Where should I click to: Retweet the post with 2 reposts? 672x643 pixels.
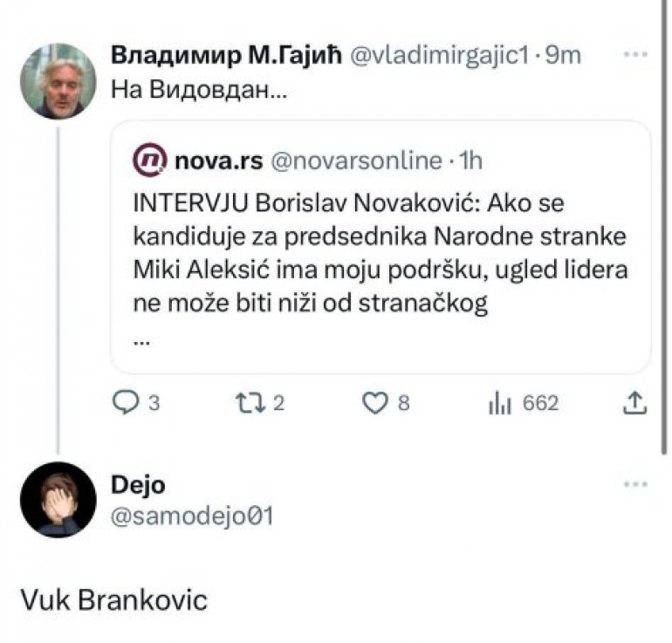pos(249,403)
